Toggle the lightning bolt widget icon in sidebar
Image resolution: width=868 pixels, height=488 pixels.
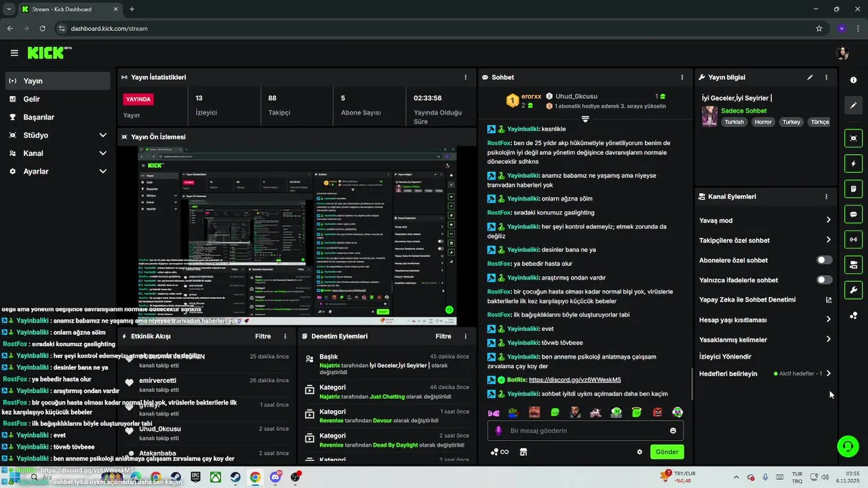click(x=853, y=163)
